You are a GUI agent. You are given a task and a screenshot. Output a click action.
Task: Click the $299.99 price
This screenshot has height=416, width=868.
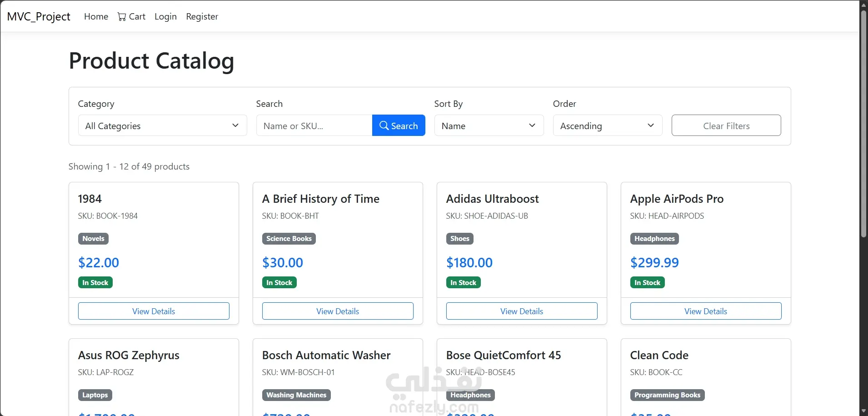tap(654, 263)
